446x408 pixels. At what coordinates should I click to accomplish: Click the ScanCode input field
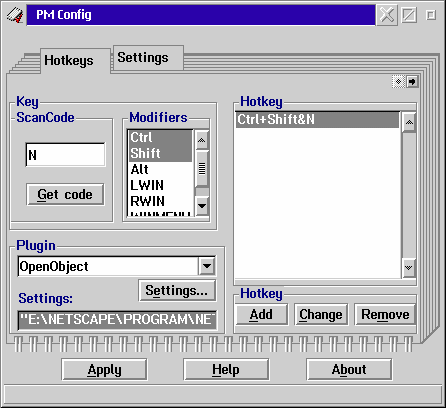click(x=65, y=155)
